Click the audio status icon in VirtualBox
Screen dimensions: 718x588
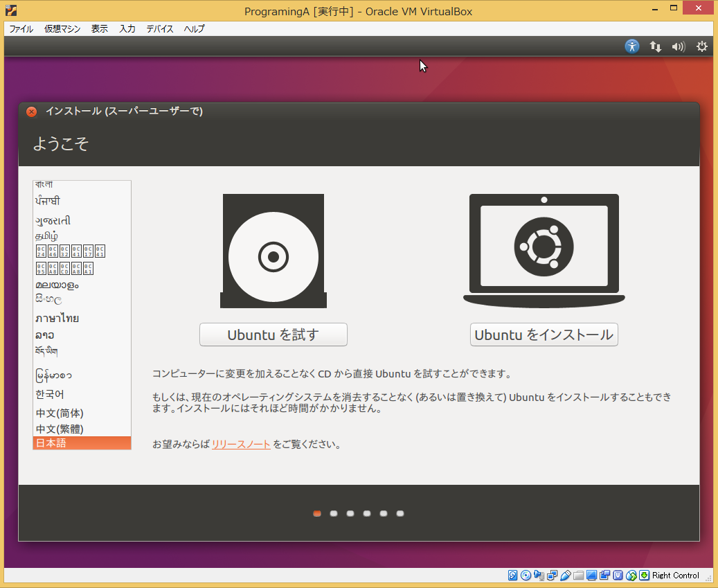538,576
